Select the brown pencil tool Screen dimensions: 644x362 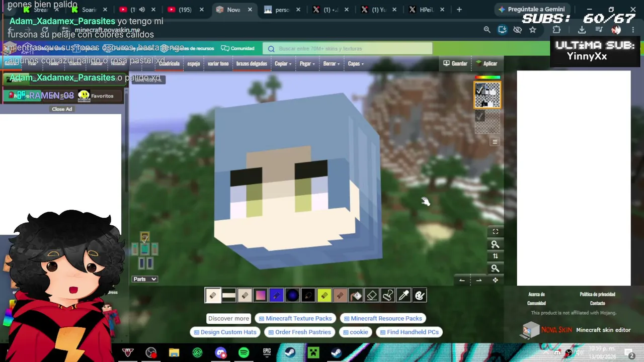[x=340, y=296]
